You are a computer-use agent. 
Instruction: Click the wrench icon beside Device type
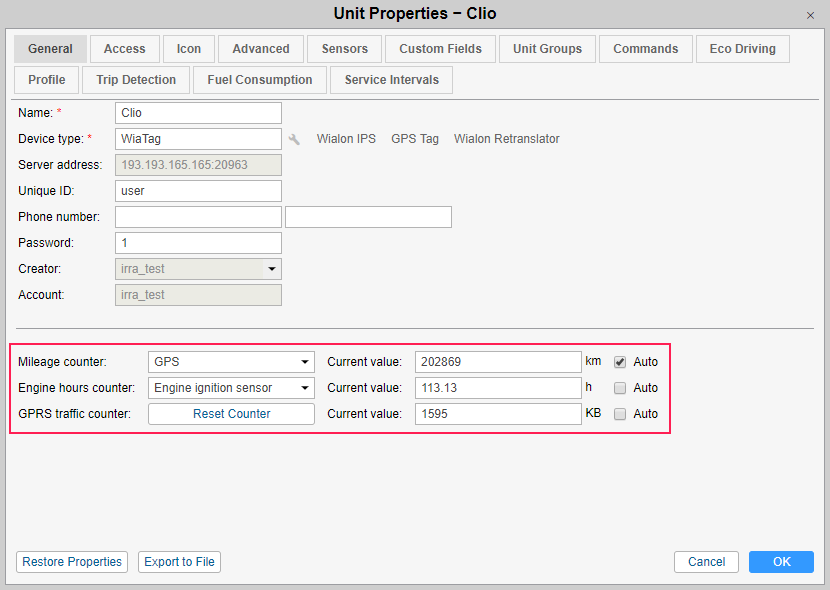click(x=294, y=139)
